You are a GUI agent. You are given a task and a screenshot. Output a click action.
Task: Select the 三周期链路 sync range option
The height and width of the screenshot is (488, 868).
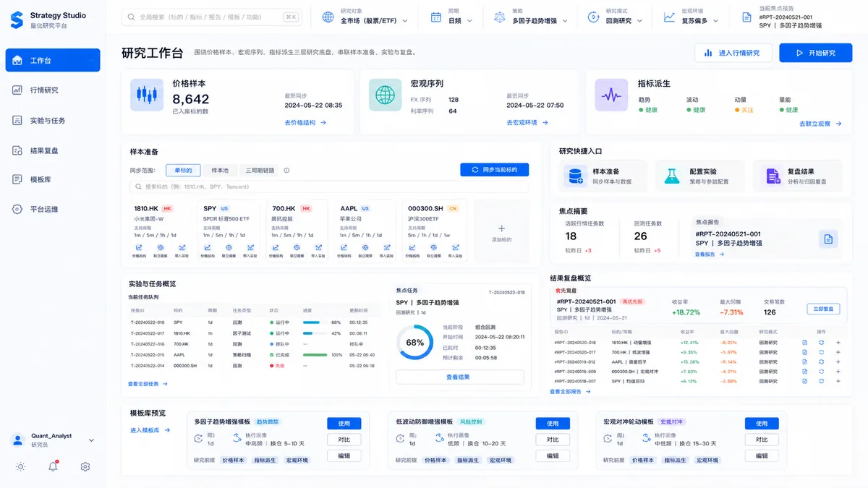(260, 171)
